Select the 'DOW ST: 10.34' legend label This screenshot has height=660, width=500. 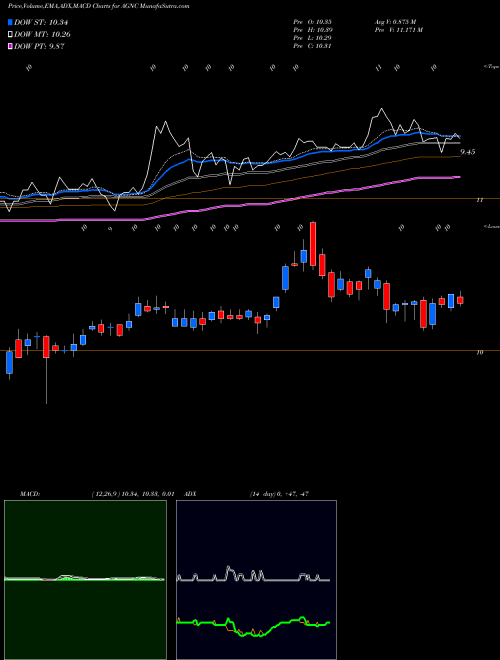pyautogui.click(x=41, y=23)
